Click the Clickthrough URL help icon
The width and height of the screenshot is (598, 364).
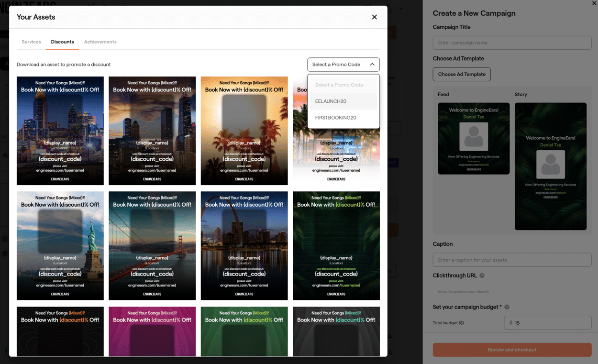pos(482,276)
